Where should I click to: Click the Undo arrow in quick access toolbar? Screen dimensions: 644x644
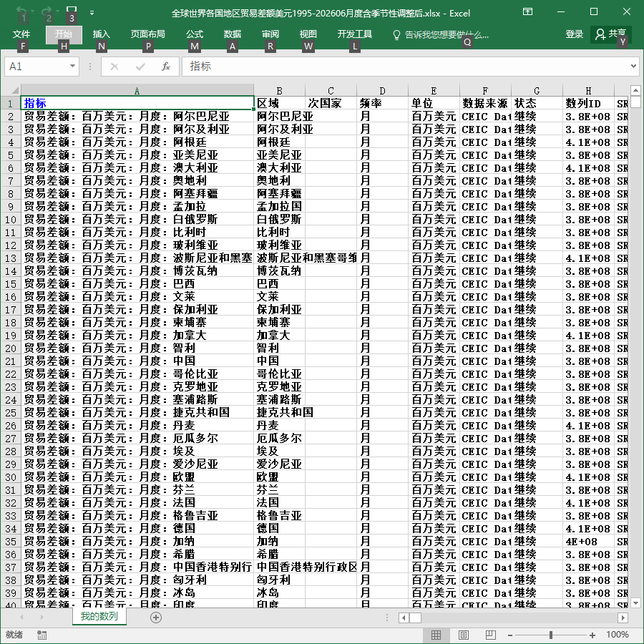21,10
